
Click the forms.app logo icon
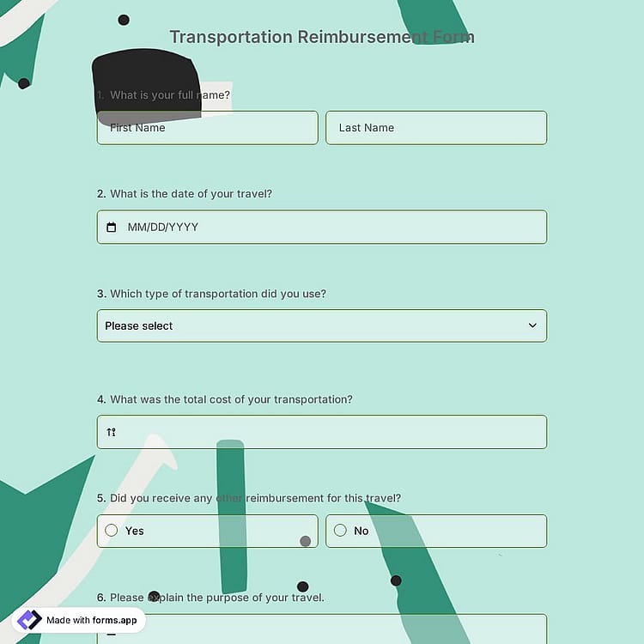29,620
